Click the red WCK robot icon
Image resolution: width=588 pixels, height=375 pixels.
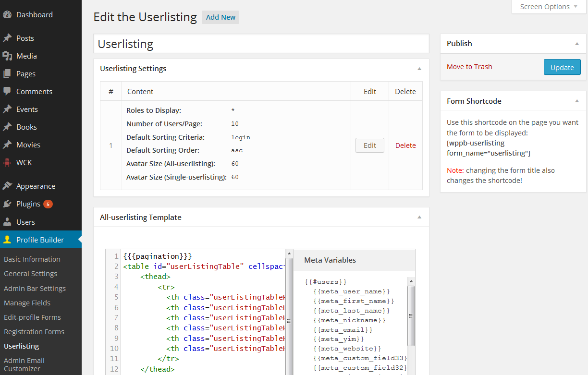click(7, 162)
